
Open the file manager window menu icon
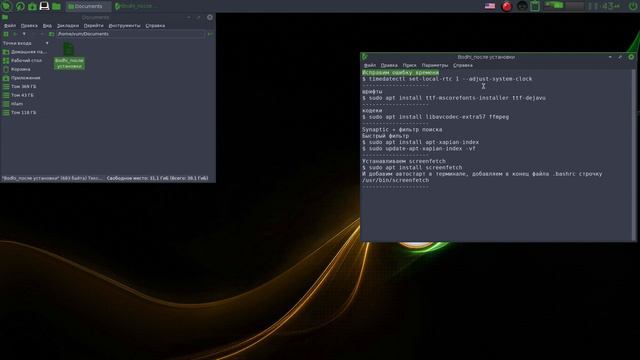tap(5, 17)
